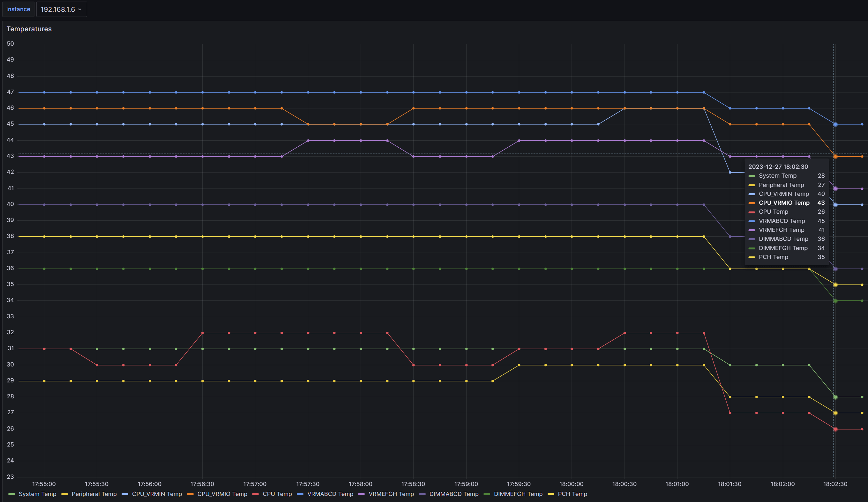Click the purple VRMEFGH Temp legend swatch
The width and height of the screenshot is (868, 502).
pos(362,494)
